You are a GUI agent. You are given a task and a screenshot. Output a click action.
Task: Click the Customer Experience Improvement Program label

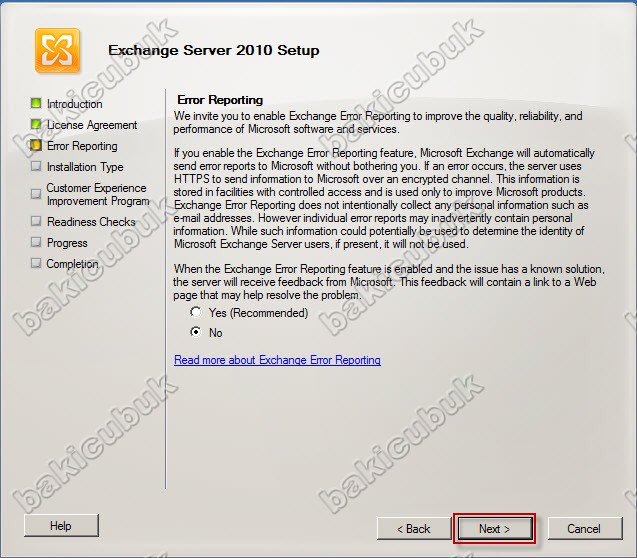98,195
